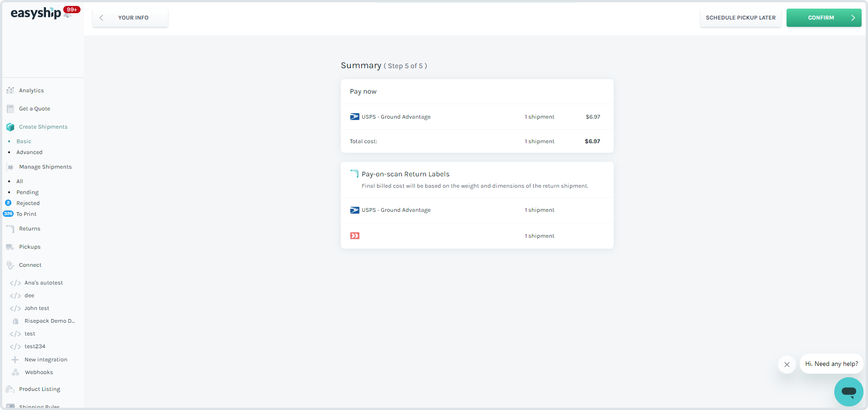The image size is (868, 410).
Task: Open Ana's autotest integration
Action: click(x=44, y=283)
